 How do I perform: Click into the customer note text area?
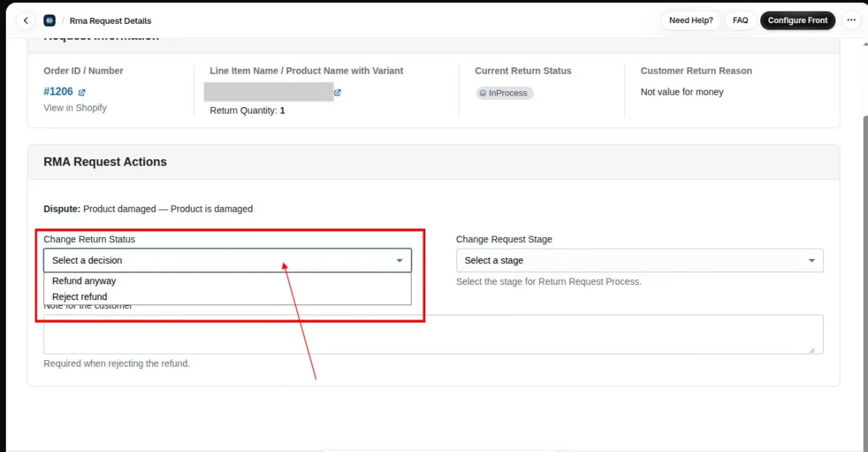click(x=433, y=334)
